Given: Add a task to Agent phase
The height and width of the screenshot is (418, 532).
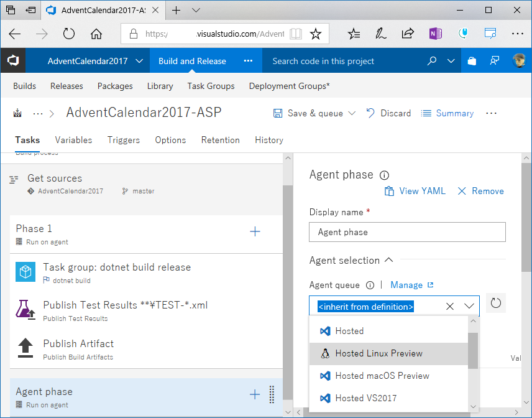Looking at the screenshot, I should [x=255, y=394].
